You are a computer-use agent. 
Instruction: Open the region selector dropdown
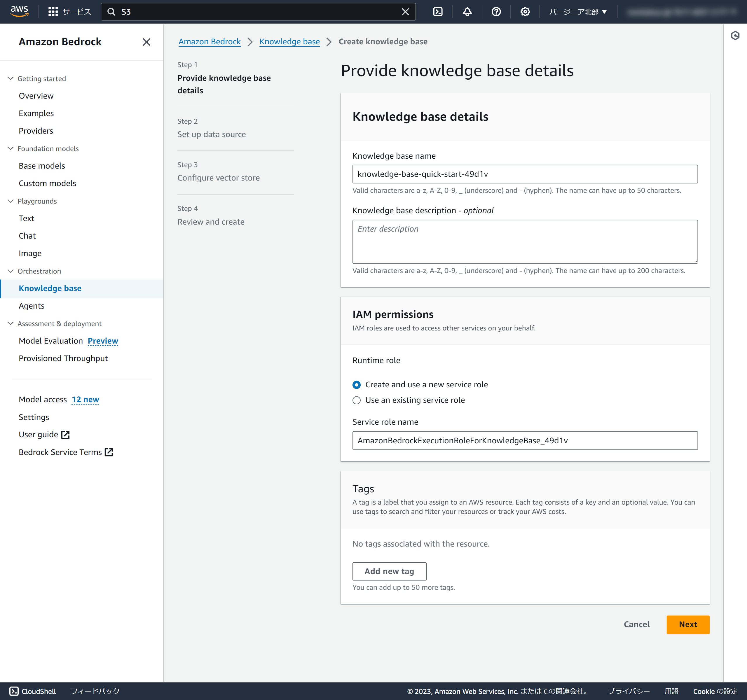click(x=577, y=12)
